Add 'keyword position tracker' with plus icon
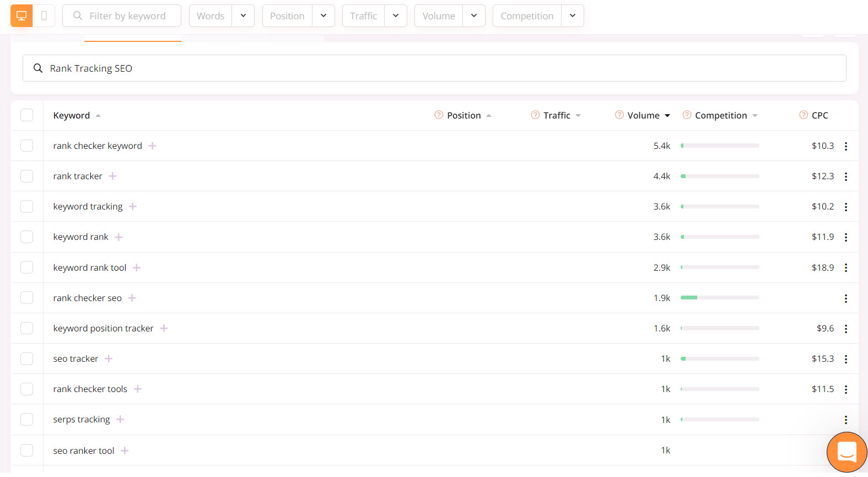 [164, 328]
